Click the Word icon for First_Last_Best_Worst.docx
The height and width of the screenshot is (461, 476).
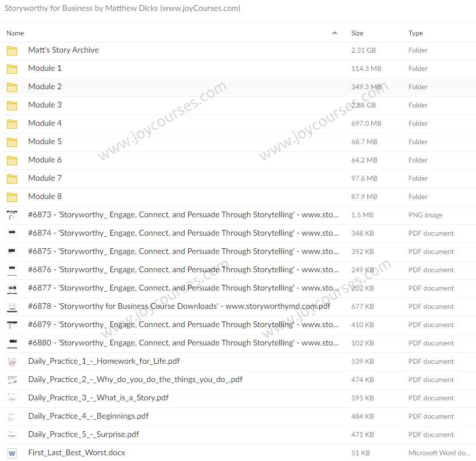point(12,453)
